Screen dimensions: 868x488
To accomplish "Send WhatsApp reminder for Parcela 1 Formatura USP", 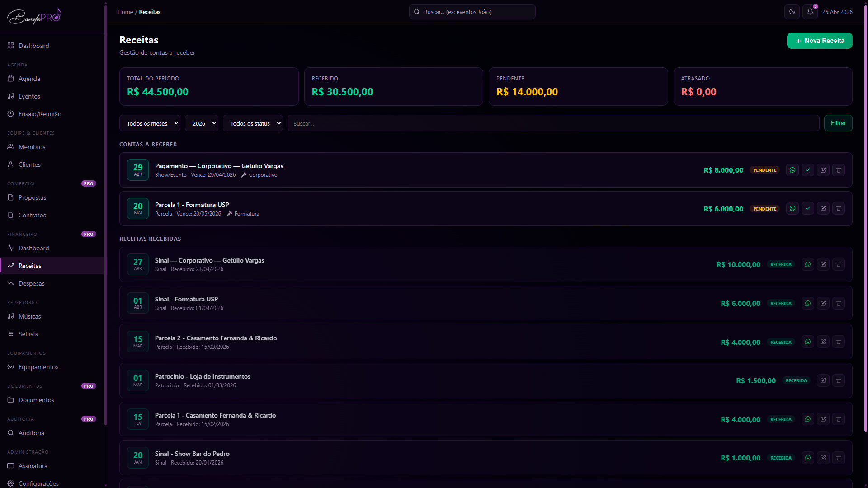I will [x=793, y=208].
